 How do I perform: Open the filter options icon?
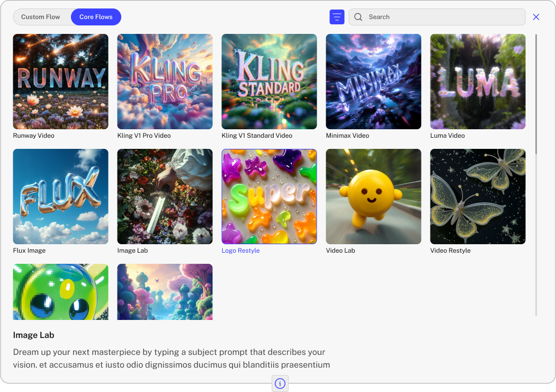click(x=337, y=17)
